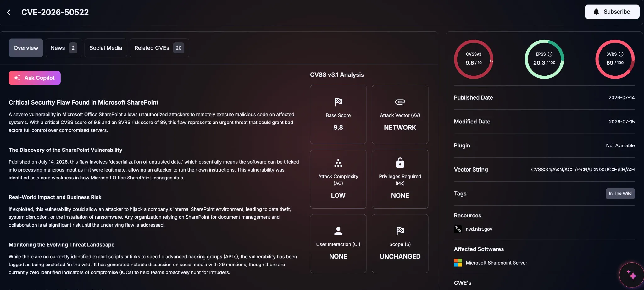Click the News count badge 2
This screenshot has height=290, width=644.
point(73,48)
